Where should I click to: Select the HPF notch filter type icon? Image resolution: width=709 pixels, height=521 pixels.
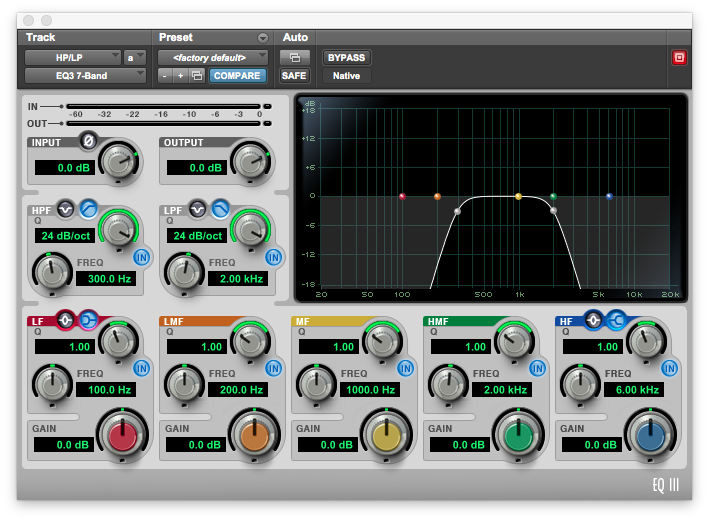pyautogui.click(x=66, y=209)
